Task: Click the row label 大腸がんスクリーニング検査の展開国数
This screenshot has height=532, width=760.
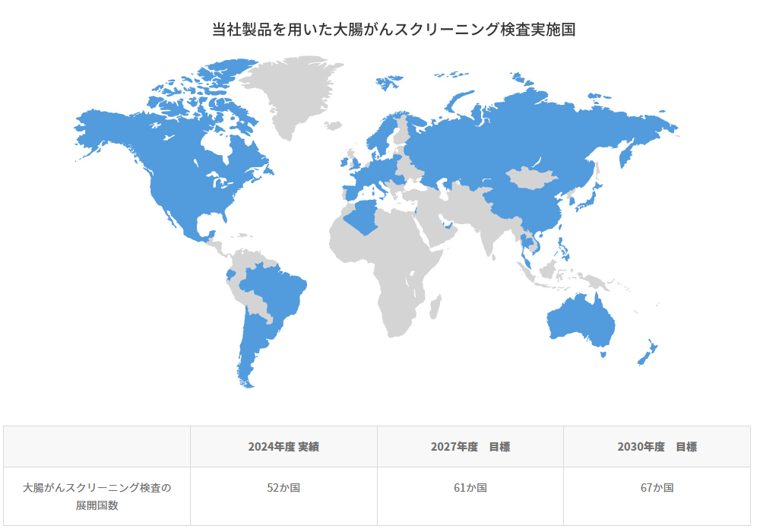Action: click(x=97, y=496)
